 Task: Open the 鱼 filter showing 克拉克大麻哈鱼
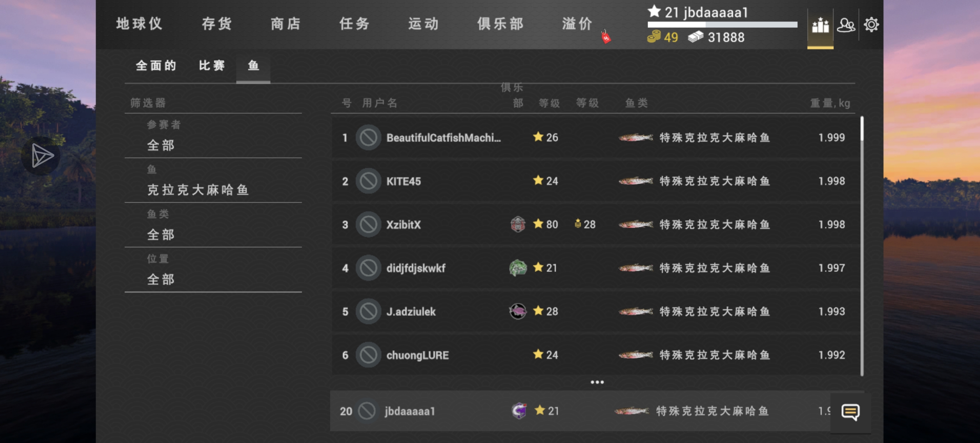coord(213,181)
